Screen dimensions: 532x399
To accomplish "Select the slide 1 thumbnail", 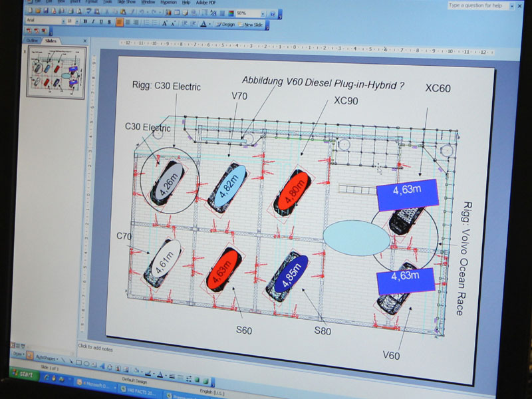I will [57, 72].
